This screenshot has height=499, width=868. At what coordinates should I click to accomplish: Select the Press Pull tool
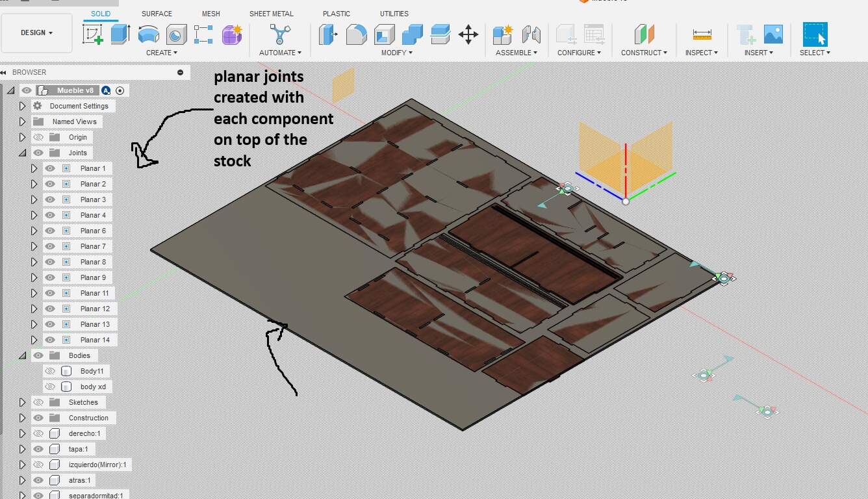point(328,34)
